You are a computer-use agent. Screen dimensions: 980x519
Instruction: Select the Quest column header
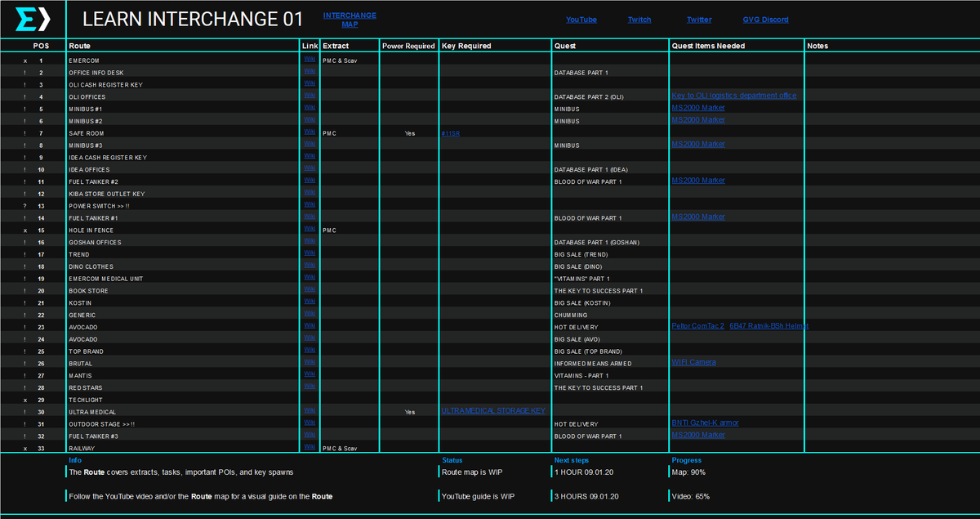pyautogui.click(x=565, y=46)
